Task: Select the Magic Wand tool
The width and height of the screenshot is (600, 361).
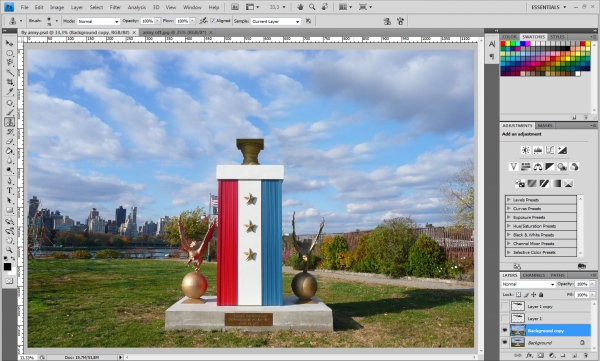Action: click(10, 72)
